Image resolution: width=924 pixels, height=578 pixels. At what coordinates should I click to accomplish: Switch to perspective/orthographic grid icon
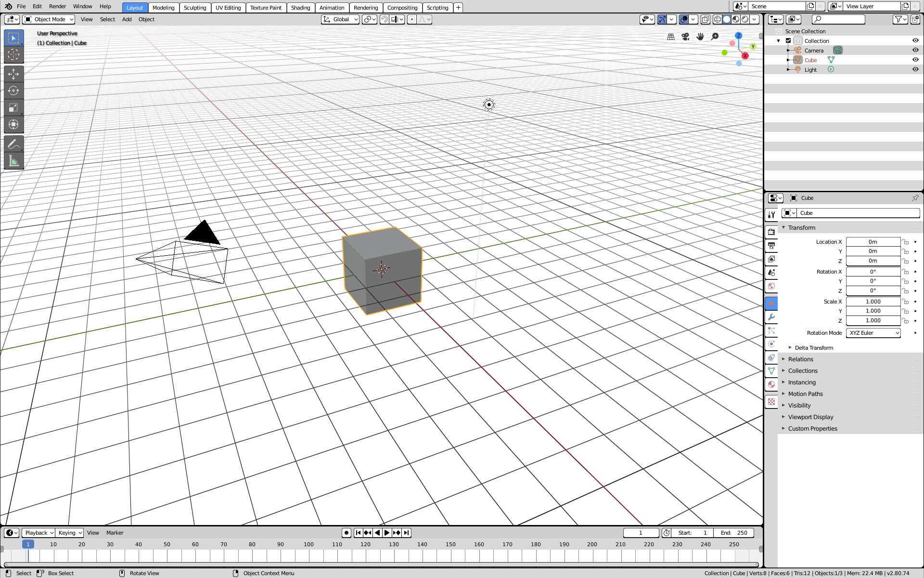[x=670, y=37]
